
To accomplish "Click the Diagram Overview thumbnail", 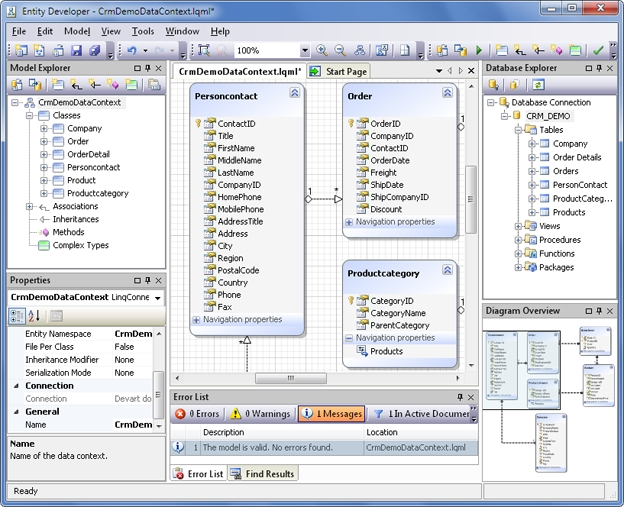I will [549, 402].
